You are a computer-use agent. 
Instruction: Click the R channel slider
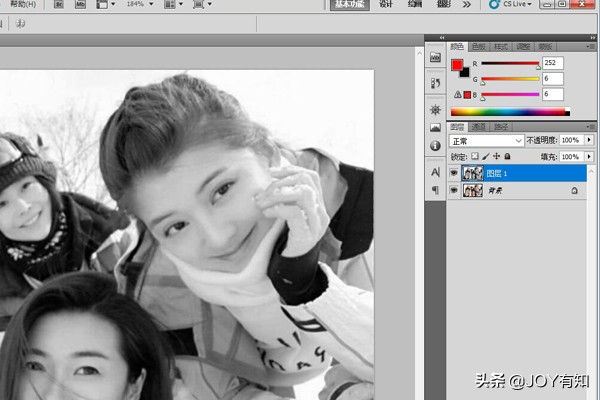[510, 64]
